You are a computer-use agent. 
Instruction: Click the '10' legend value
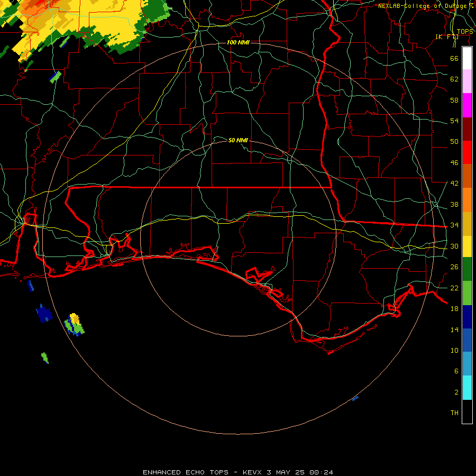454,351
